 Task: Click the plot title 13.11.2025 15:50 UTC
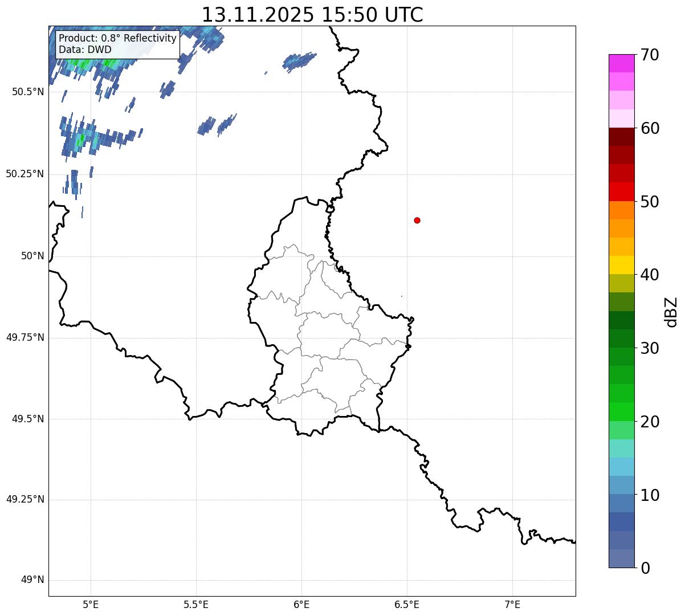312,14
